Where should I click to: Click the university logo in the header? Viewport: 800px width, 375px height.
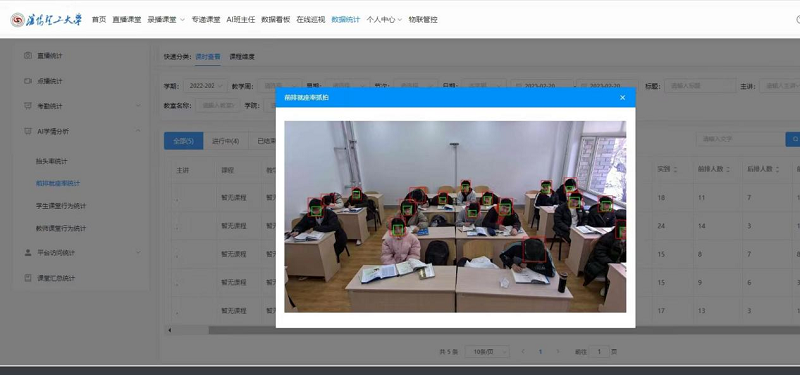click(46, 20)
